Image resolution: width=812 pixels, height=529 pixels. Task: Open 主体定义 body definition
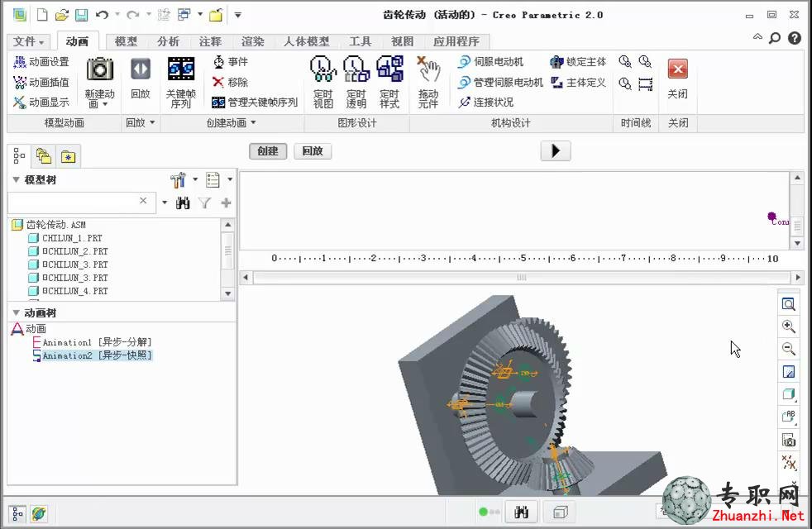[x=578, y=83]
